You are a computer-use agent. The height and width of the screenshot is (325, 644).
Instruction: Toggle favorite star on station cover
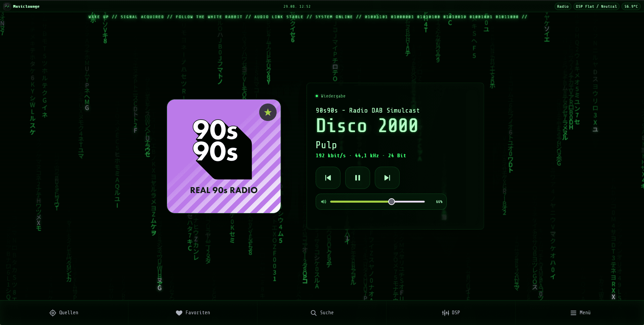[x=268, y=112]
